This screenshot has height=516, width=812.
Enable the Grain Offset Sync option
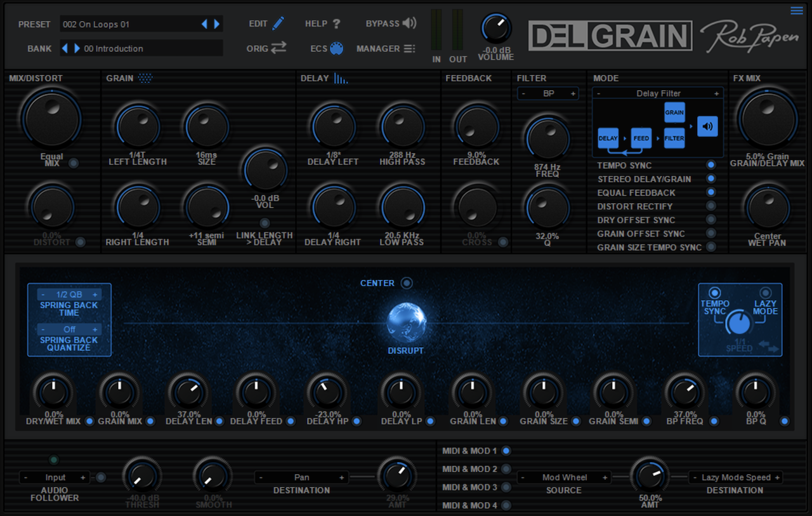pos(711,234)
